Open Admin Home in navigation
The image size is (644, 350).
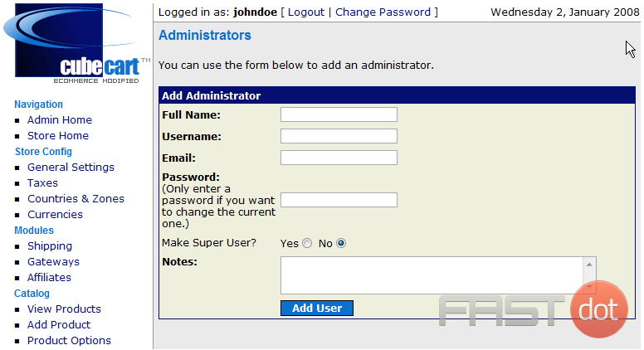coord(60,119)
